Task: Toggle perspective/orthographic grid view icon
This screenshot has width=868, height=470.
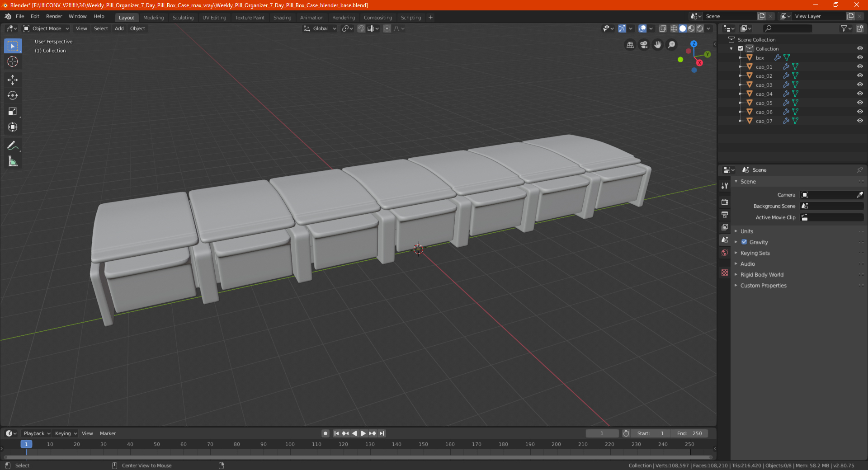Action: click(x=630, y=45)
